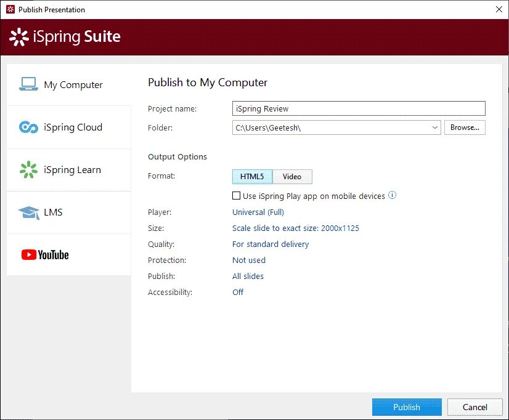Click the LMS graduation cap icon
Image resolution: width=509 pixels, height=420 pixels.
click(x=29, y=212)
